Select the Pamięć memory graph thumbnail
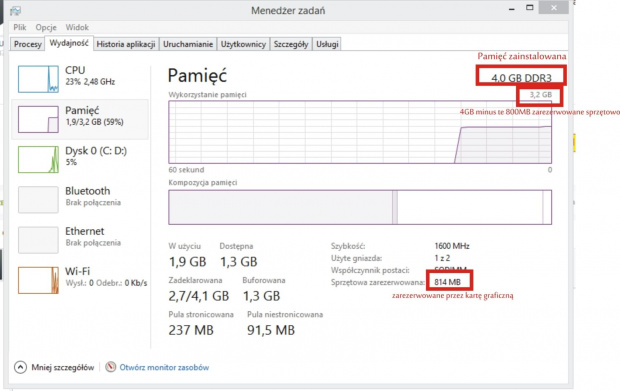620x391 pixels. point(38,119)
